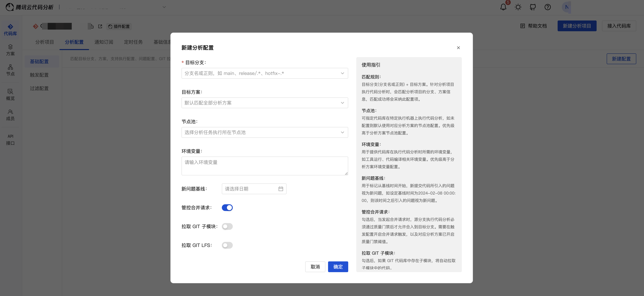Close the 新建分析配置 dialog
Image resolution: width=644 pixels, height=296 pixels.
(x=458, y=48)
